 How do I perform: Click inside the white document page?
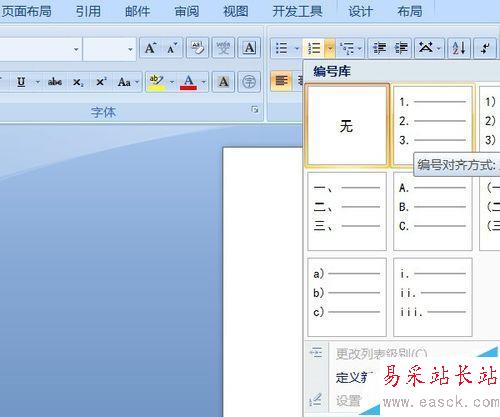click(x=262, y=282)
